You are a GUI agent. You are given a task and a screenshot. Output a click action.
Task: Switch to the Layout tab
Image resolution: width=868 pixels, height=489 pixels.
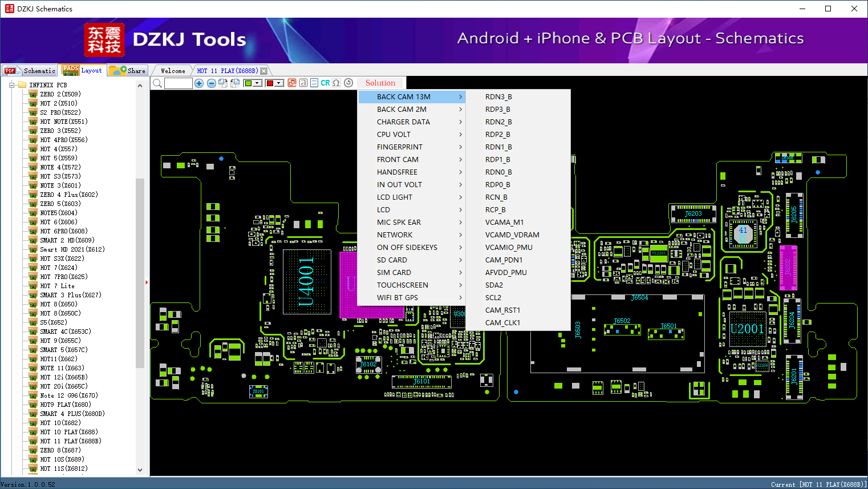[x=83, y=70]
